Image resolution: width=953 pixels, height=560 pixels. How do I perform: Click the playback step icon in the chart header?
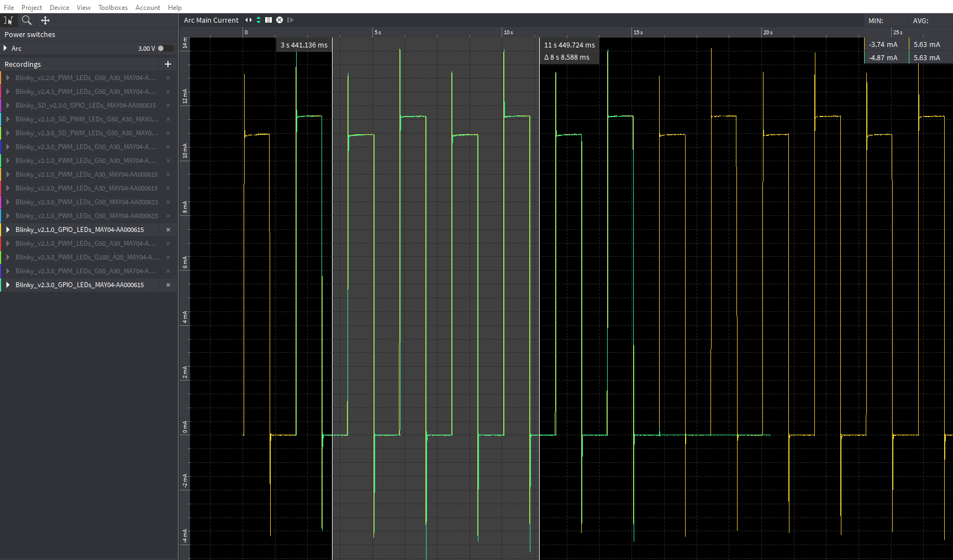pyautogui.click(x=290, y=20)
